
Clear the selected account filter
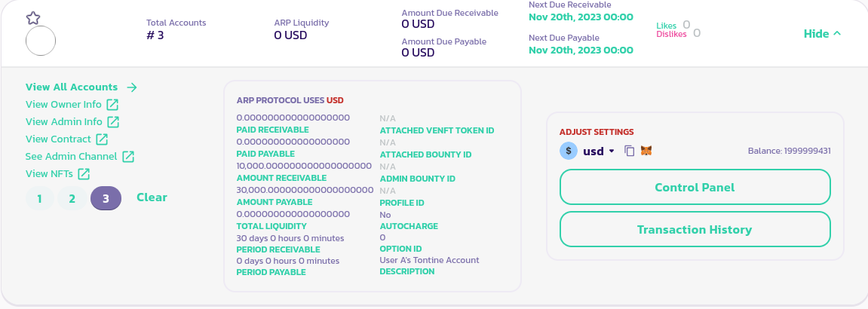click(x=152, y=197)
